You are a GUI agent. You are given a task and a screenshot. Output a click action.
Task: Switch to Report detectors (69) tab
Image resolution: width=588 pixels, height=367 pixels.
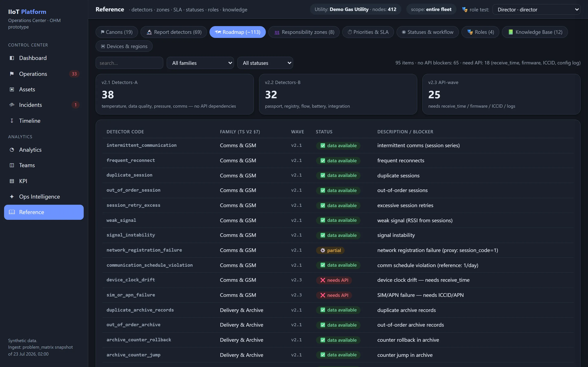tap(174, 32)
